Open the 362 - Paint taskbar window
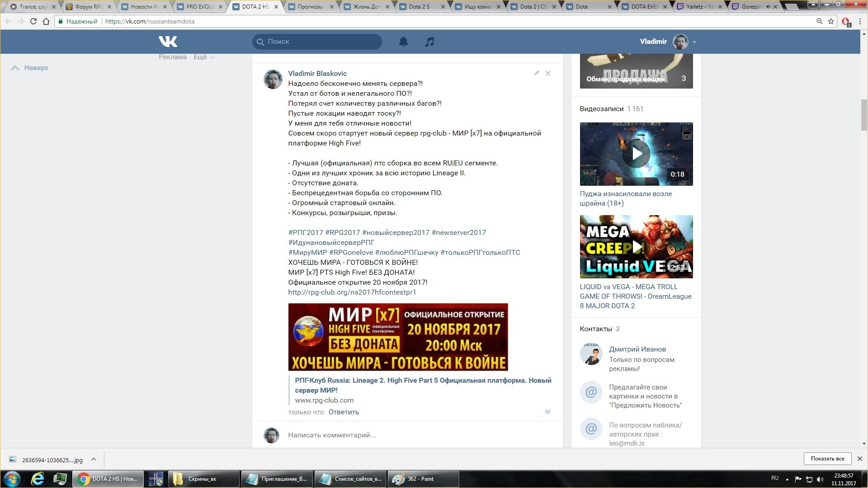The width and height of the screenshot is (868, 488). pyautogui.click(x=423, y=479)
